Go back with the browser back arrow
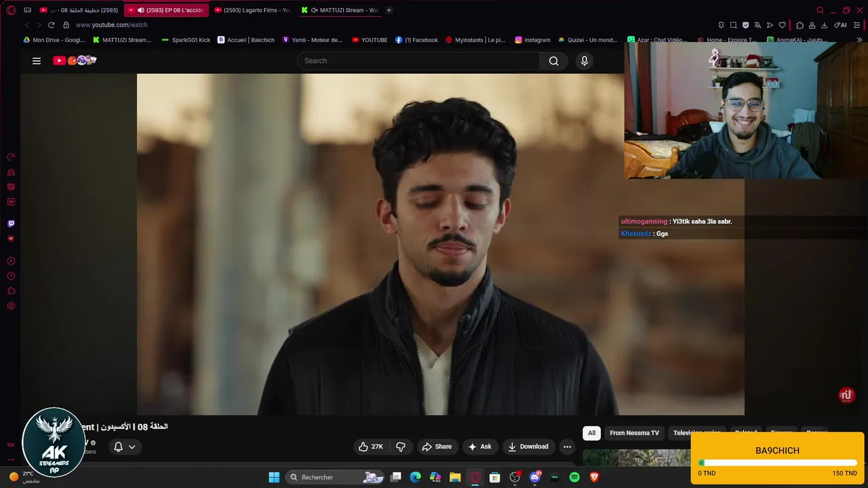Image resolution: width=868 pixels, height=488 pixels. pyautogui.click(x=27, y=25)
